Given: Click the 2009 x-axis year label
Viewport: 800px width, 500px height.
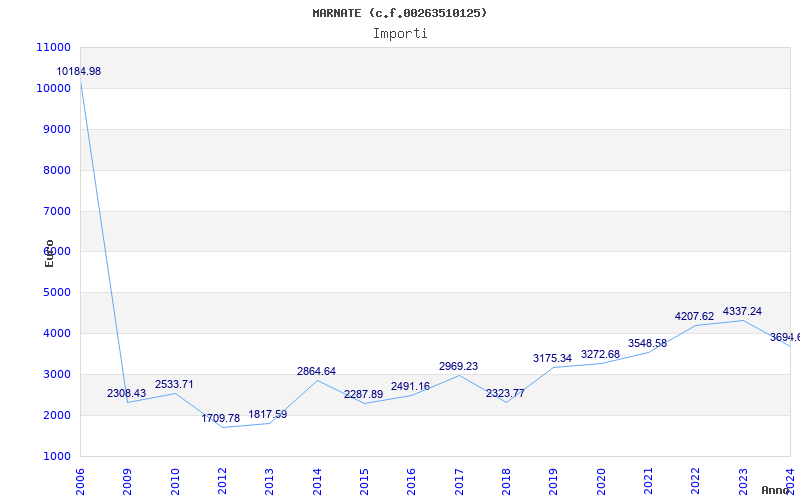Looking at the screenshot, I should 127,482.
